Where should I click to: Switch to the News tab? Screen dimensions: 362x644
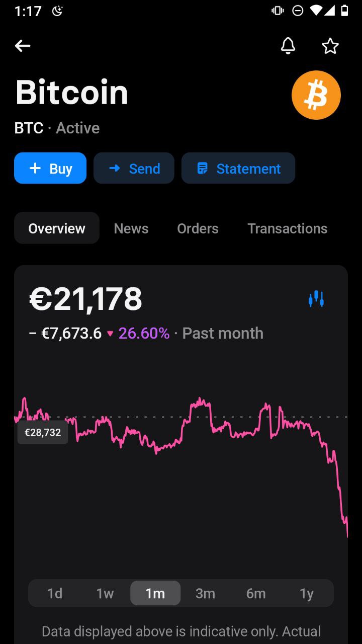[131, 228]
